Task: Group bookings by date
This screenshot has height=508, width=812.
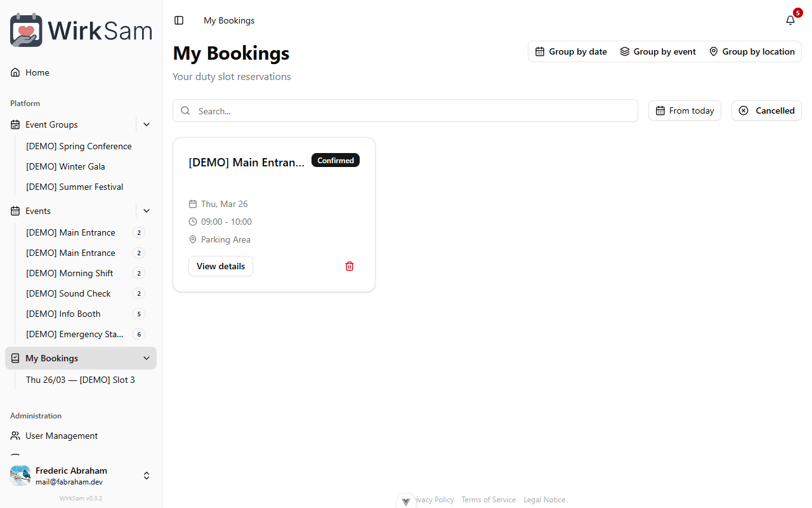Action: coord(571,51)
